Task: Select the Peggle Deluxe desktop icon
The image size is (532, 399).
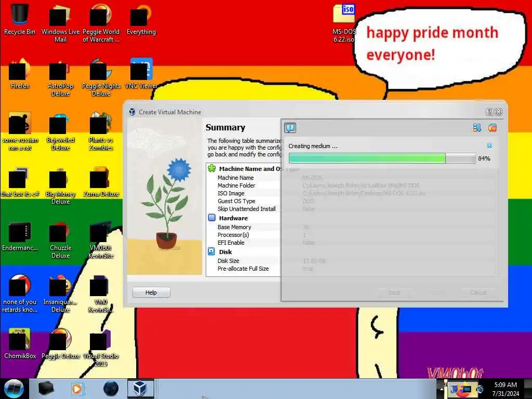Action: coord(60,344)
